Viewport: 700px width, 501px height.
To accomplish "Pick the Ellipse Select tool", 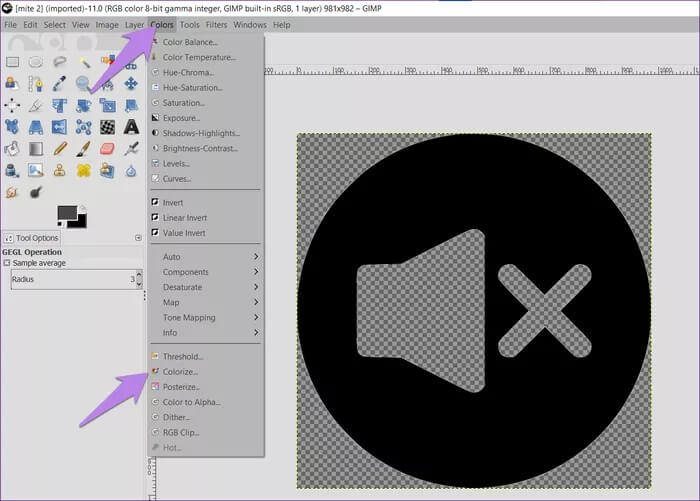I will [x=36, y=61].
